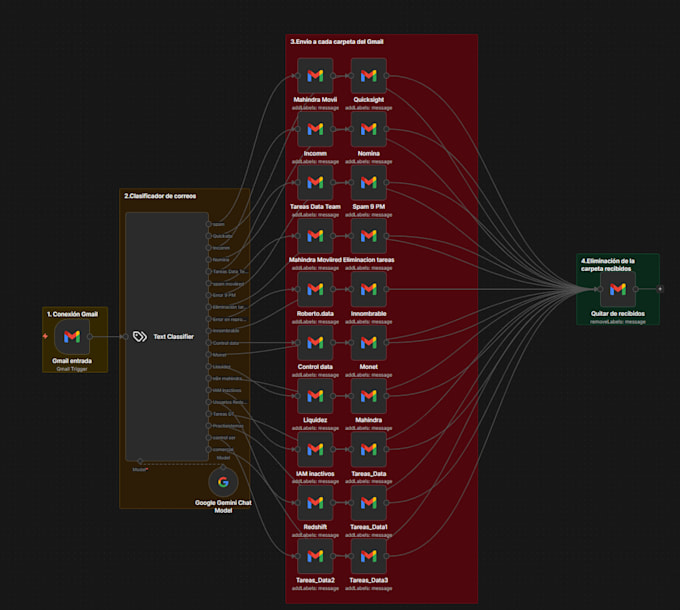Click the Monet Gmail node
The image size is (680, 610).
coord(369,343)
